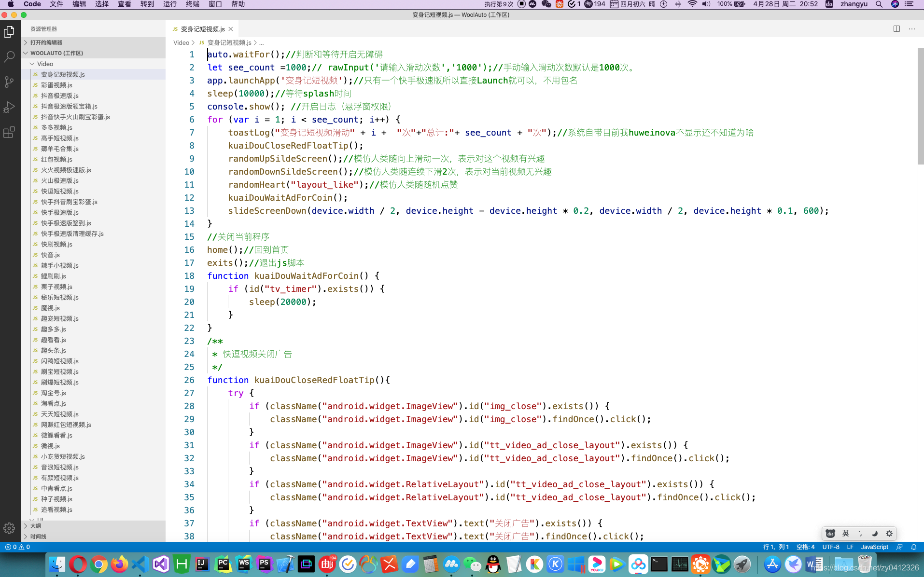Open PyCharm from the Dock

[223, 564]
